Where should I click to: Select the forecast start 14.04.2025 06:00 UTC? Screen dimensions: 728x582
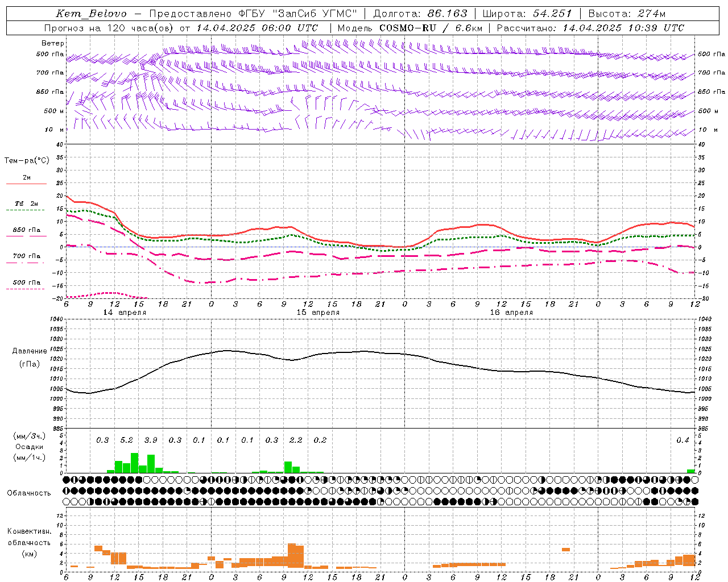point(257,28)
